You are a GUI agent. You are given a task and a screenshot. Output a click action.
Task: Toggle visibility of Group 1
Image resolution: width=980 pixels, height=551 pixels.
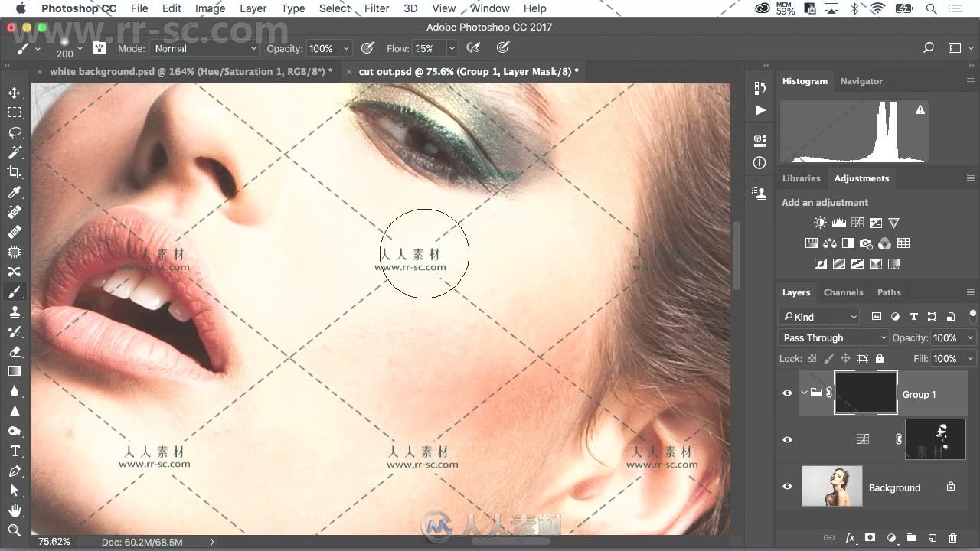pyautogui.click(x=787, y=393)
